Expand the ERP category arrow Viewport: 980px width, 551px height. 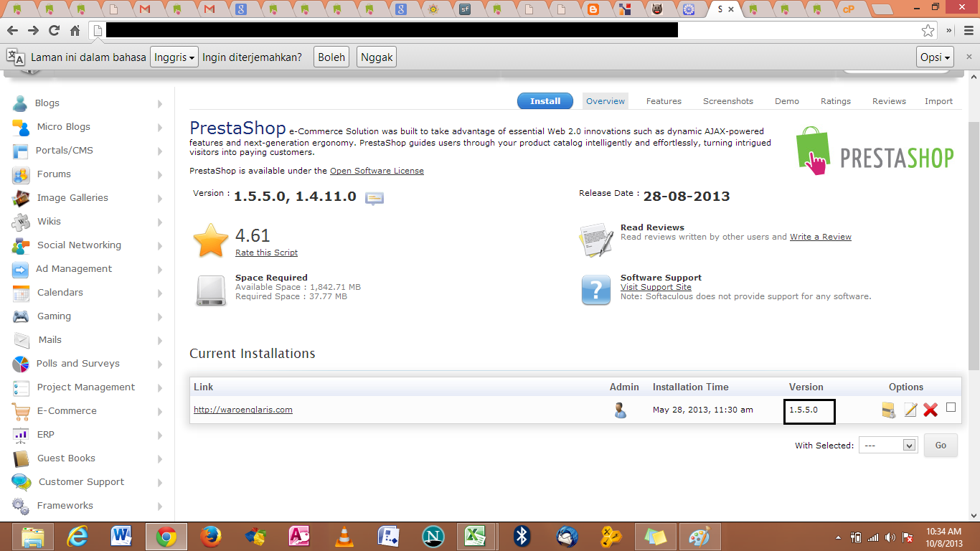160,435
